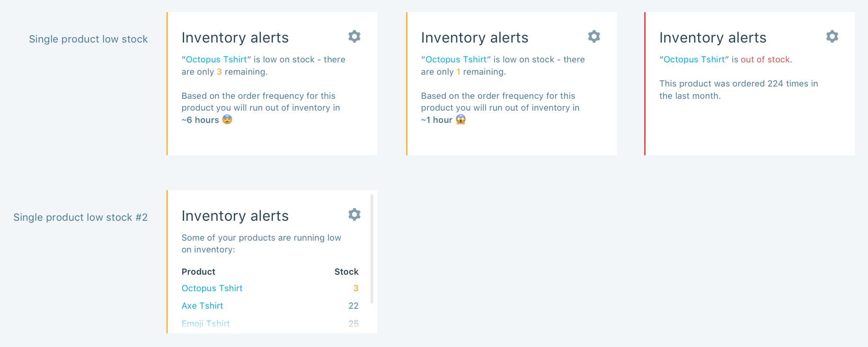The width and height of the screenshot is (868, 347).
Task: Open settings gear on the 1-remaining alert card
Action: [x=594, y=36]
